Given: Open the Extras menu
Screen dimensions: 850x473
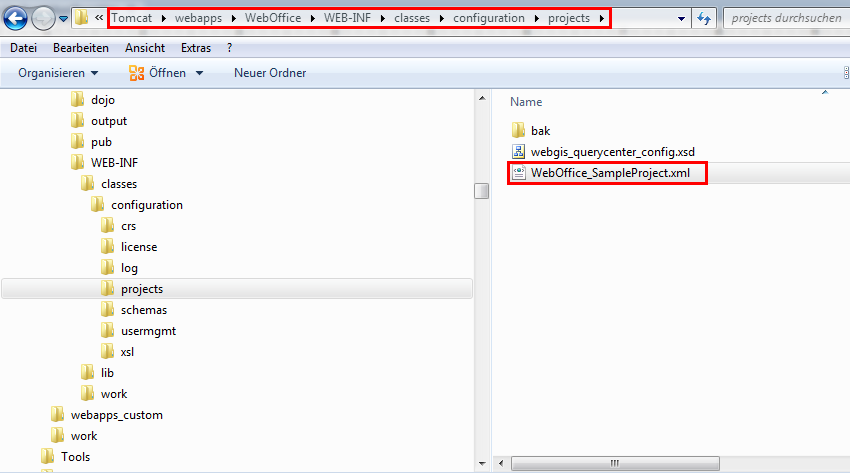Looking at the screenshot, I should pos(196,48).
